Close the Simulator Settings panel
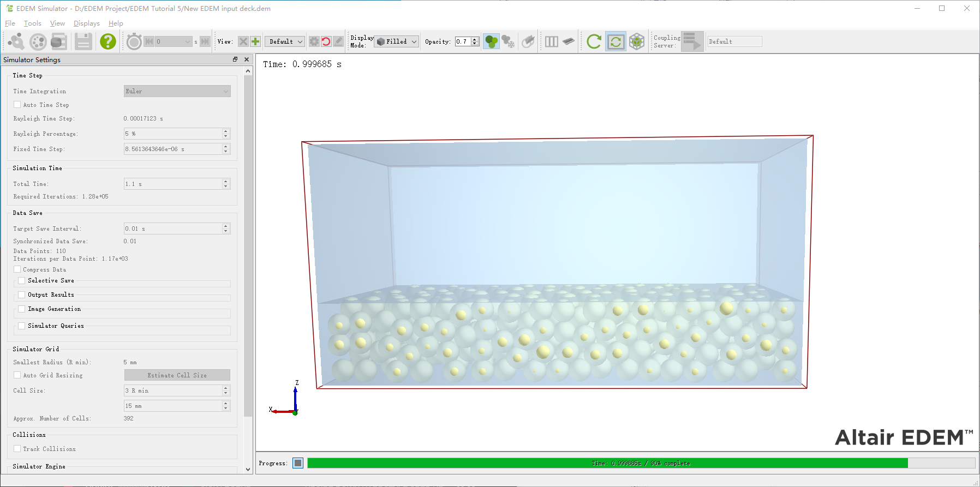The width and height of the screenshot is (980, 487). 247,59
